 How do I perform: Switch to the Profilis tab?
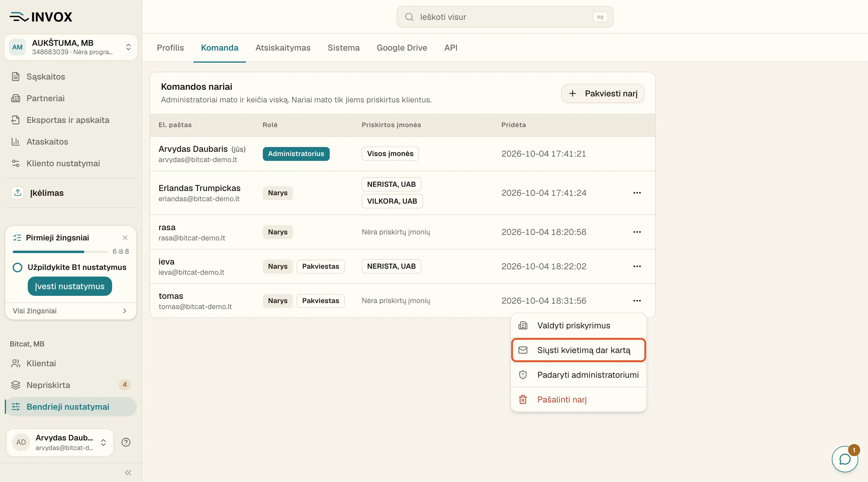pos(170,48)
